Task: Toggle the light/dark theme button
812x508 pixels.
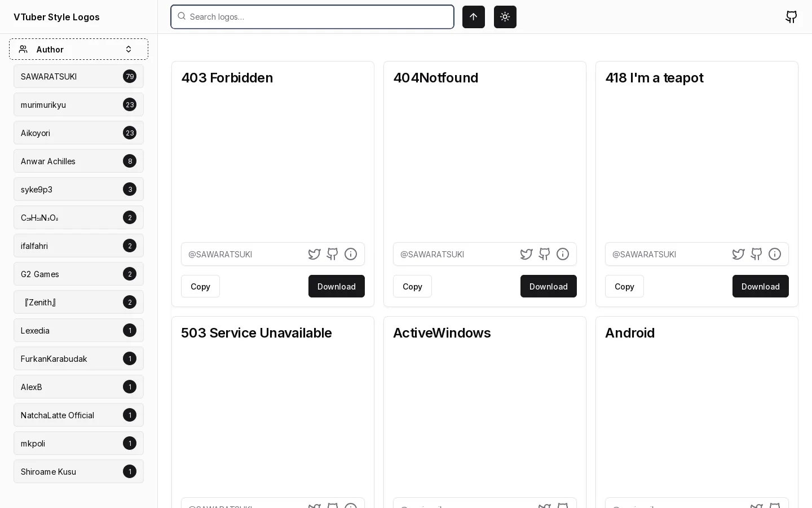Action: click(x=505, y=17)
